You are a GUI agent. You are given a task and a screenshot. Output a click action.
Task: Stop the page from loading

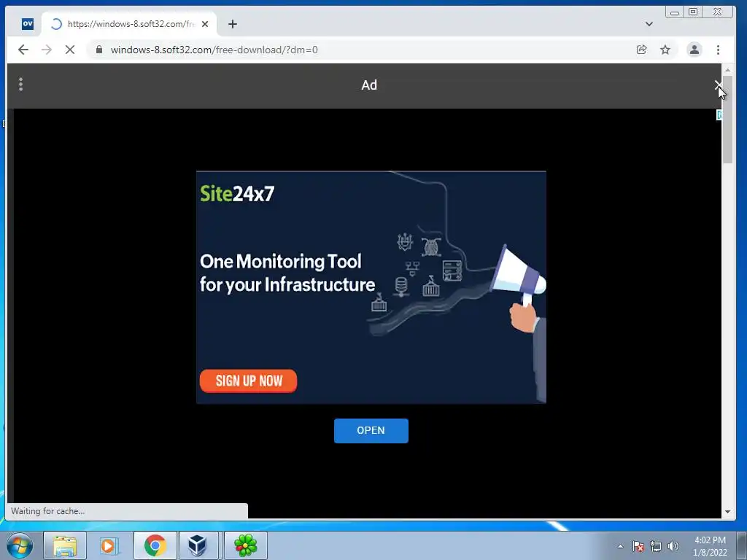[x=69, y=50]
